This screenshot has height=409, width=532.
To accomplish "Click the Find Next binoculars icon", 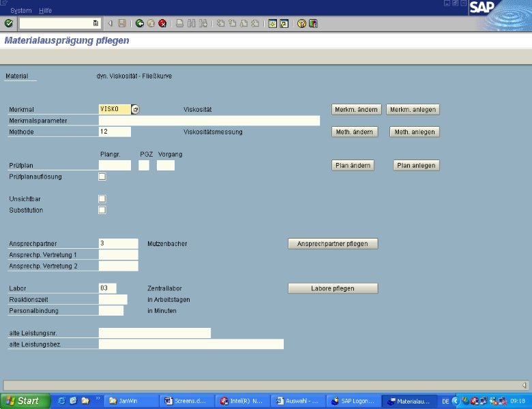I will point(203,23).
